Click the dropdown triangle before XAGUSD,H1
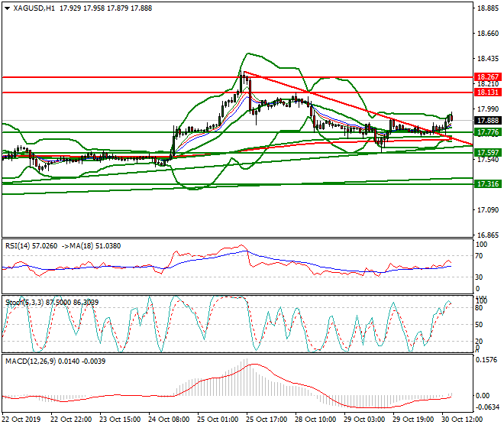Viewport: 504px width, 428px height. coord(8,8)
